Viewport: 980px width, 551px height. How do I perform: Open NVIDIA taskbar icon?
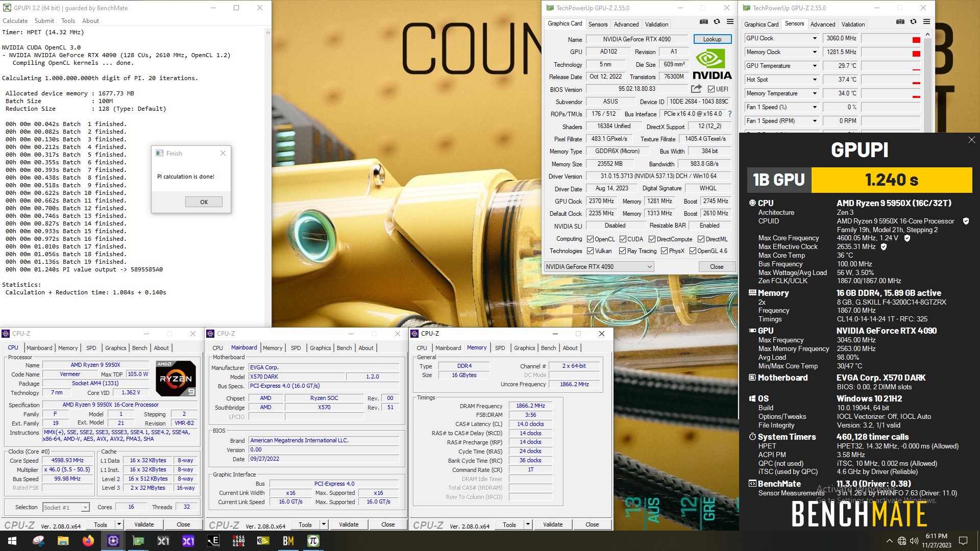click(263, 541)
